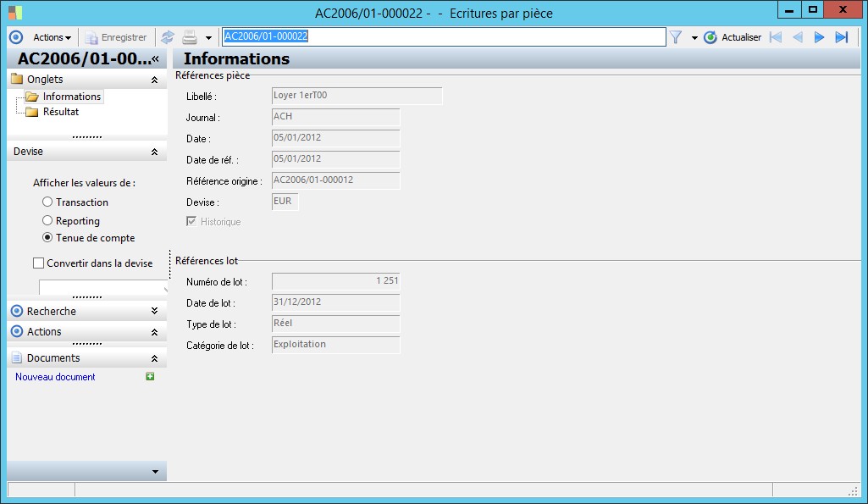Click the blue circle icon beside Actions in the sidebar
The image size is (868, 504).
(x=17, y=331)
